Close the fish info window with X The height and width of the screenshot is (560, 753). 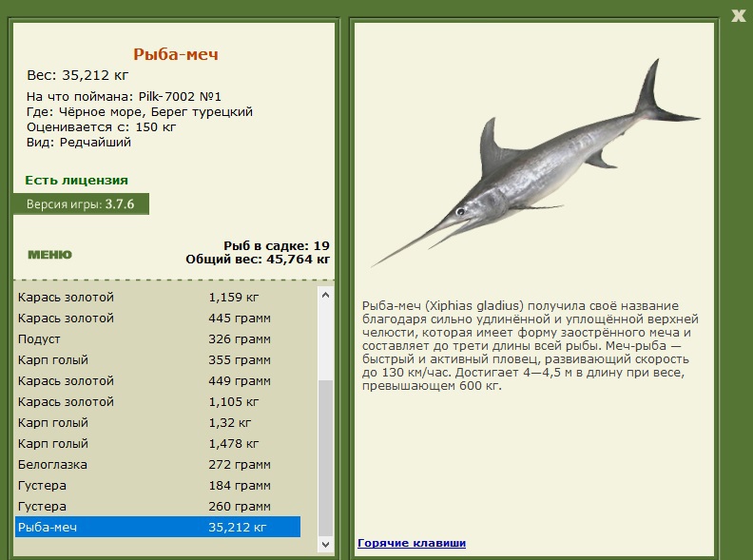pos(738,16)
